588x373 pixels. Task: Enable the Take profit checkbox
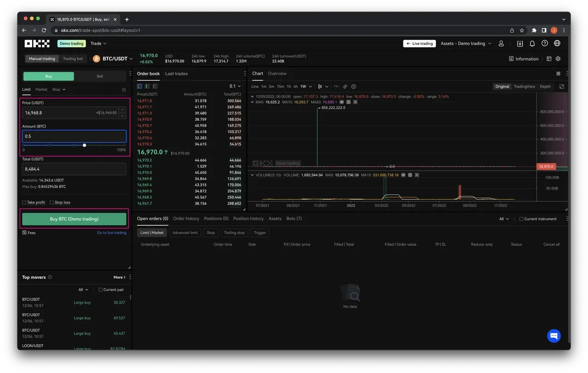(x=24, y=202)
